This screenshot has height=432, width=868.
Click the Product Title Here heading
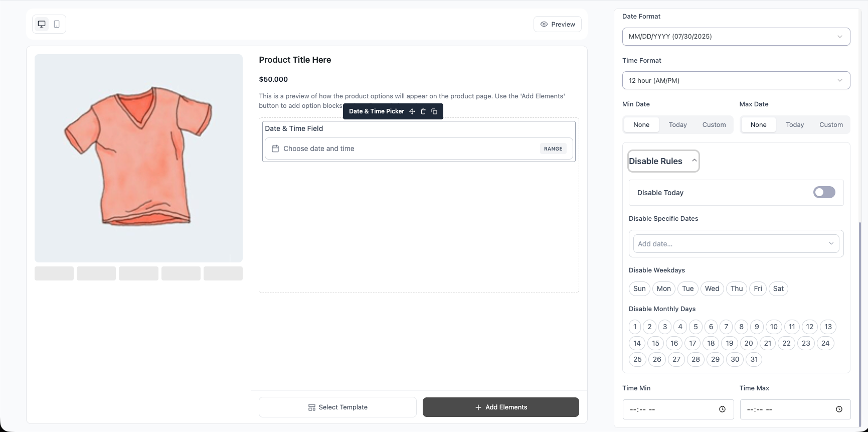[x=295, y=60]
